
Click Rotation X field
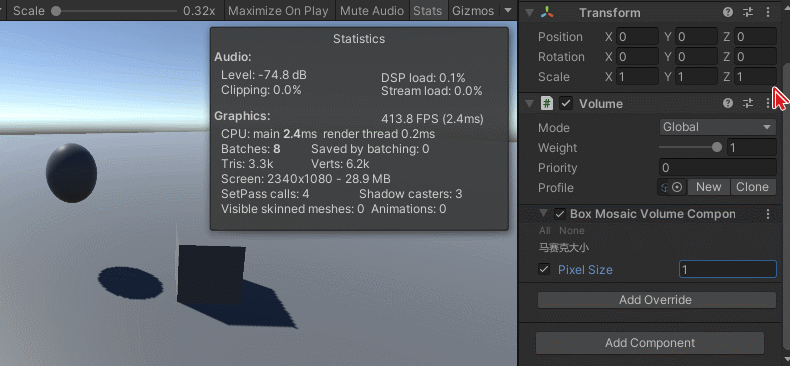(637, 56)
